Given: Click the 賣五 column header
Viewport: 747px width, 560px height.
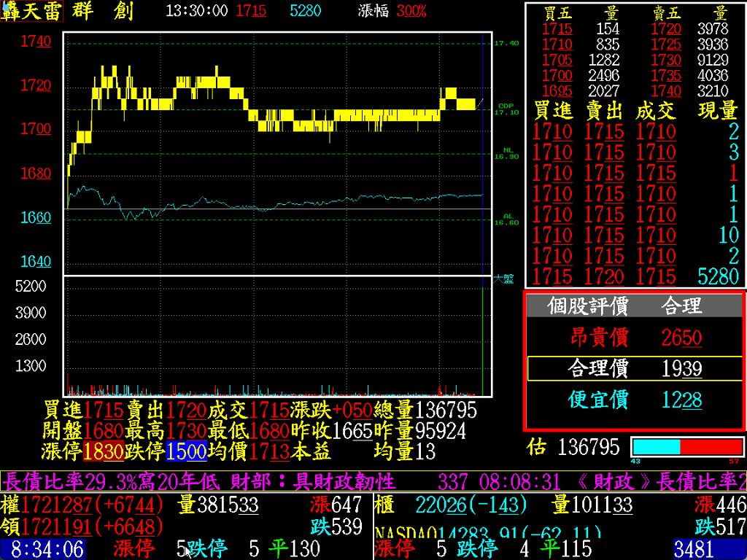Looking at the screenshot, I should tap(665, 13).
